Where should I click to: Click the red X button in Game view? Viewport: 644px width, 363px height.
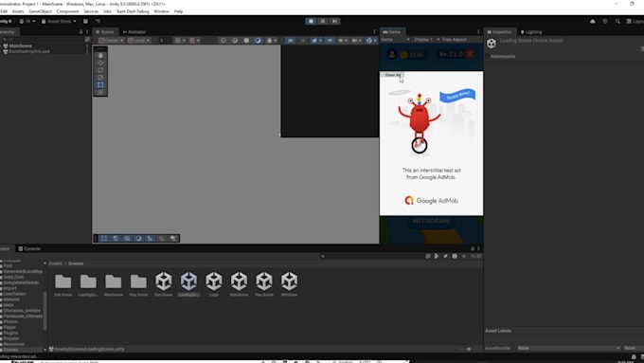click(471, 54)
